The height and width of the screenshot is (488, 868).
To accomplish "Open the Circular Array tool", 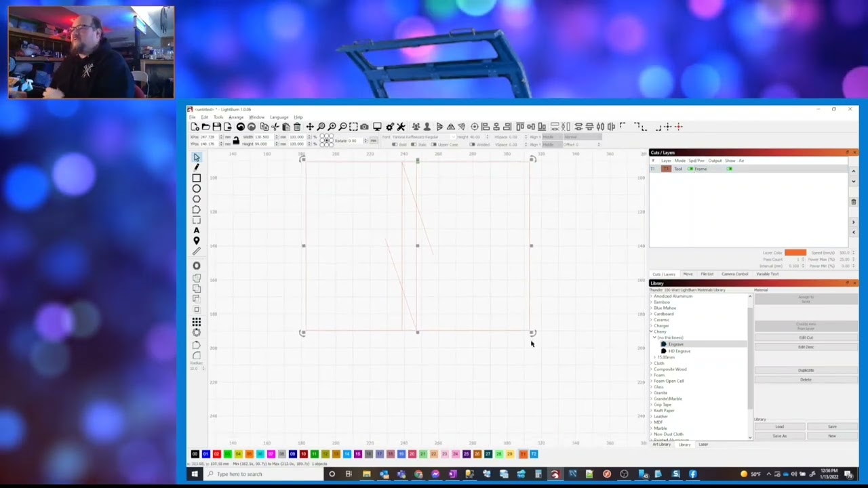I will (197, 332).
